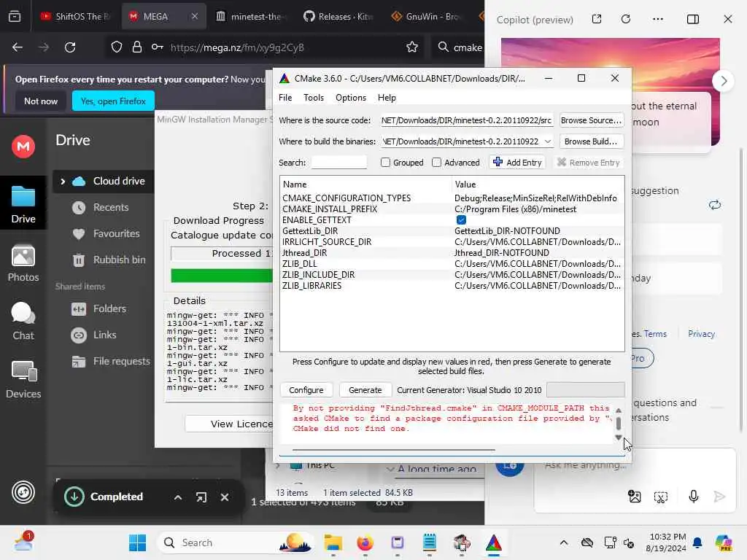The height and width of the screenshot is (560, 747).
Task: Collapse the Completed transfers widget chevron
Action: pos(178,497)
